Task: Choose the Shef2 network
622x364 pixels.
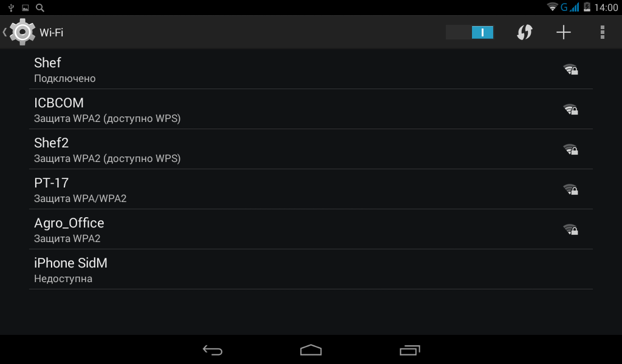Action: pos(311,149)
